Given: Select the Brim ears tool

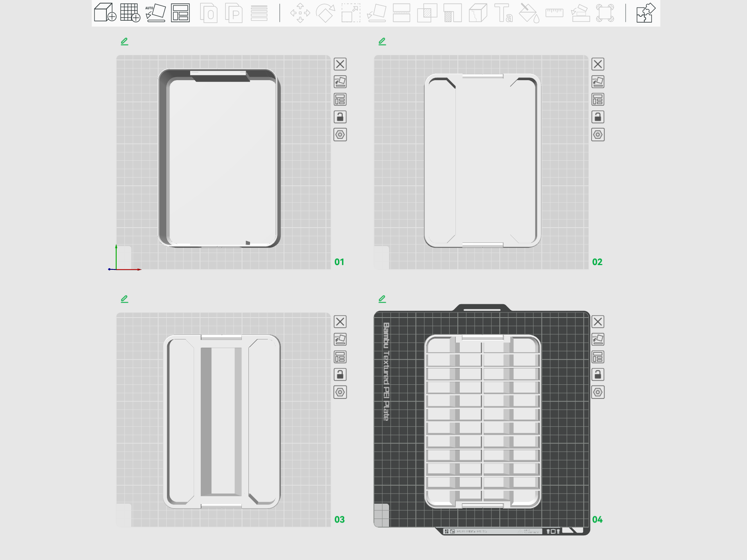Looking at the screenshot, I should pyautogui.click(x=605, y=13).
